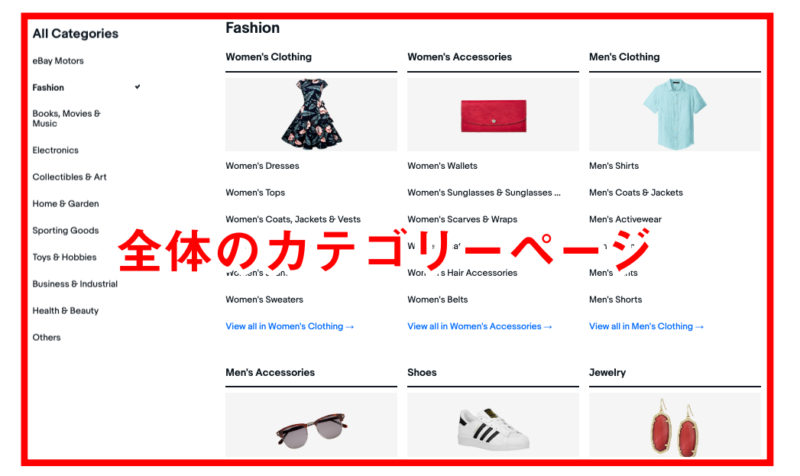Select the light blue men's shirt picture
The width and height of the screenshot is (800, 476).
[x=674, y=114]
